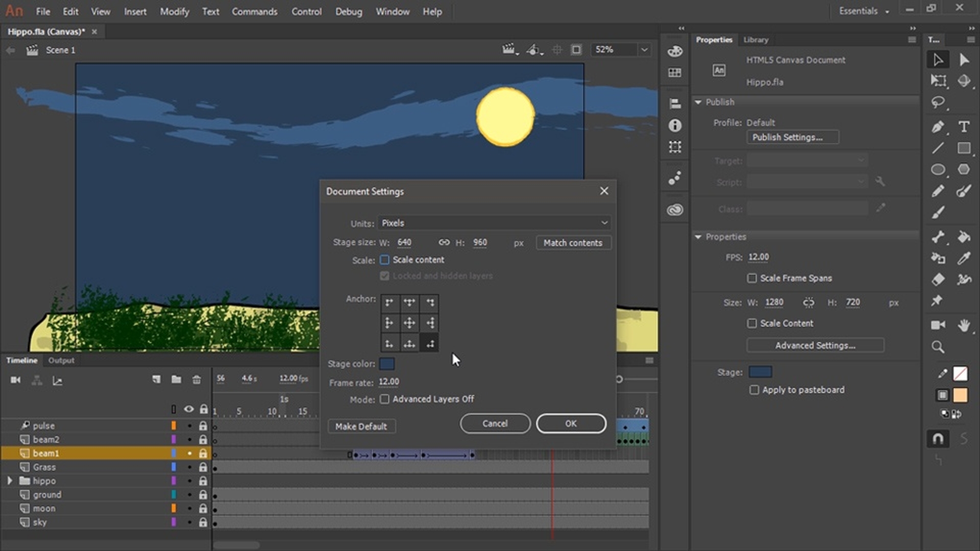Enable the Scale content checkbox
The width and height of the screenshot is (980, 551).
point(384,260)
